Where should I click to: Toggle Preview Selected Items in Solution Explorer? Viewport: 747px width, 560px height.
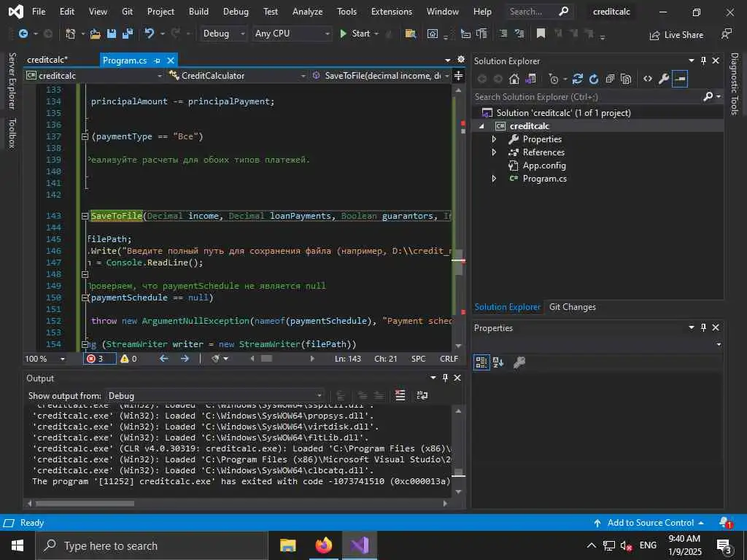[x=680, y=79]
